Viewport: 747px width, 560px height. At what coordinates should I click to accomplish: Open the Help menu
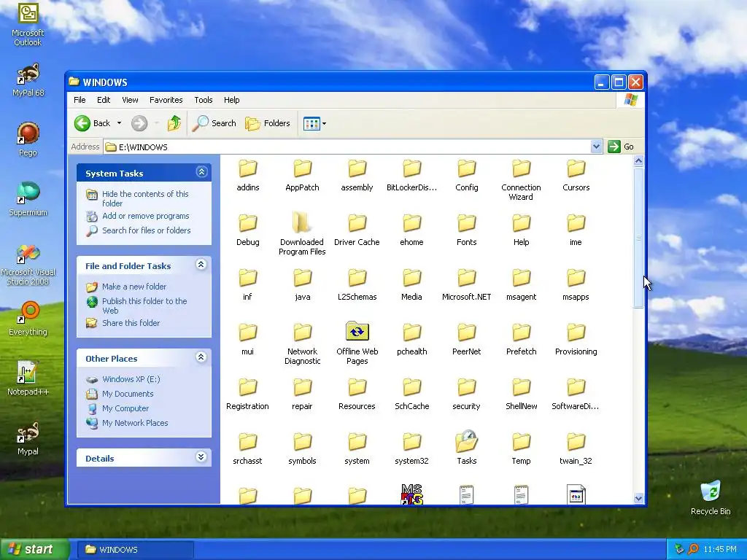pos(231,100)
